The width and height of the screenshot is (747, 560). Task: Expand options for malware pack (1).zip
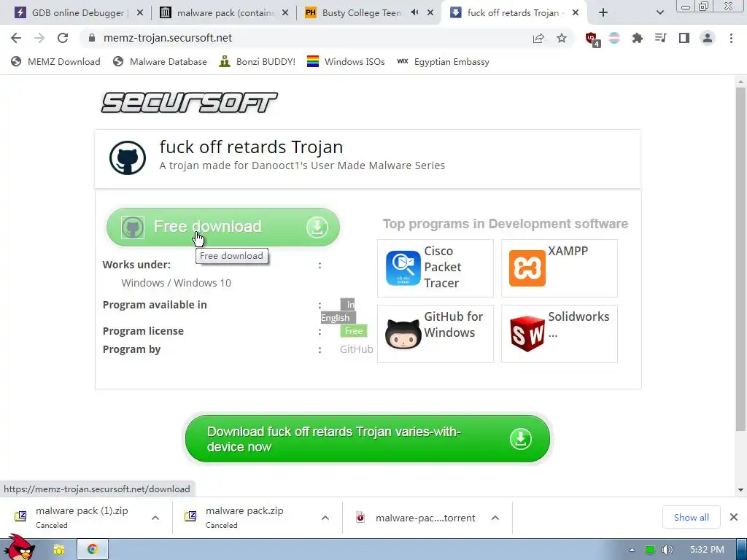coord(155,518)
